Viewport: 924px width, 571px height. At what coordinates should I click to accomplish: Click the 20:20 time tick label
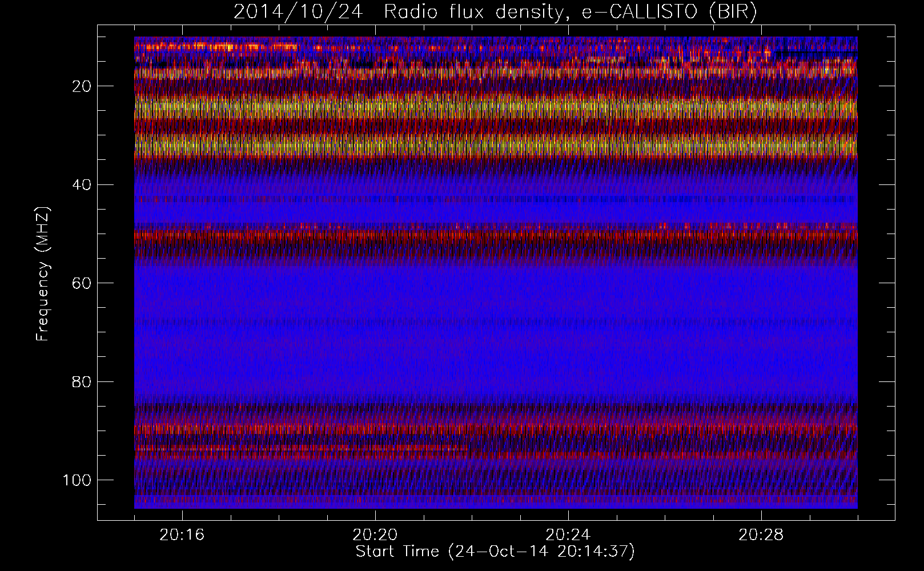coord(375,535)
